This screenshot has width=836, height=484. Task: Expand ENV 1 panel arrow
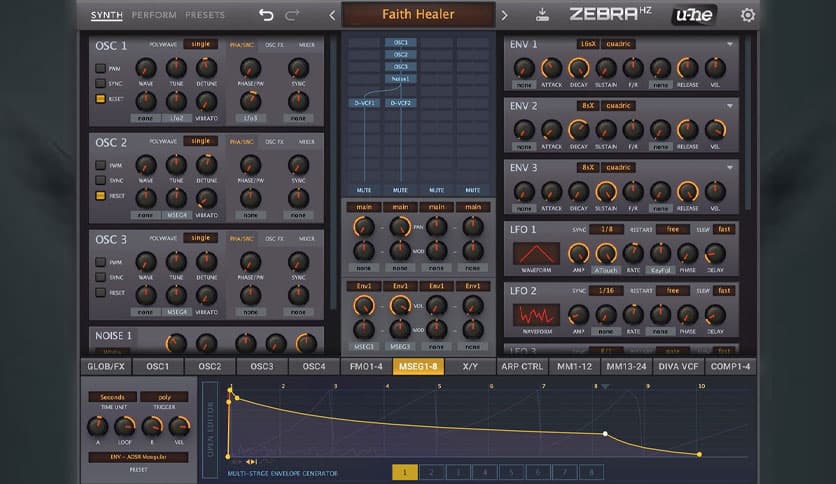tap(730, 44)
